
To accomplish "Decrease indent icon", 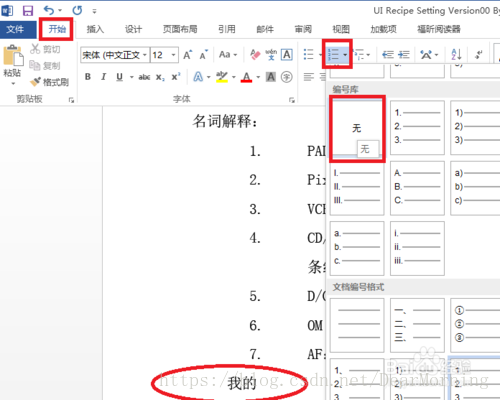I will pos(388,54).
